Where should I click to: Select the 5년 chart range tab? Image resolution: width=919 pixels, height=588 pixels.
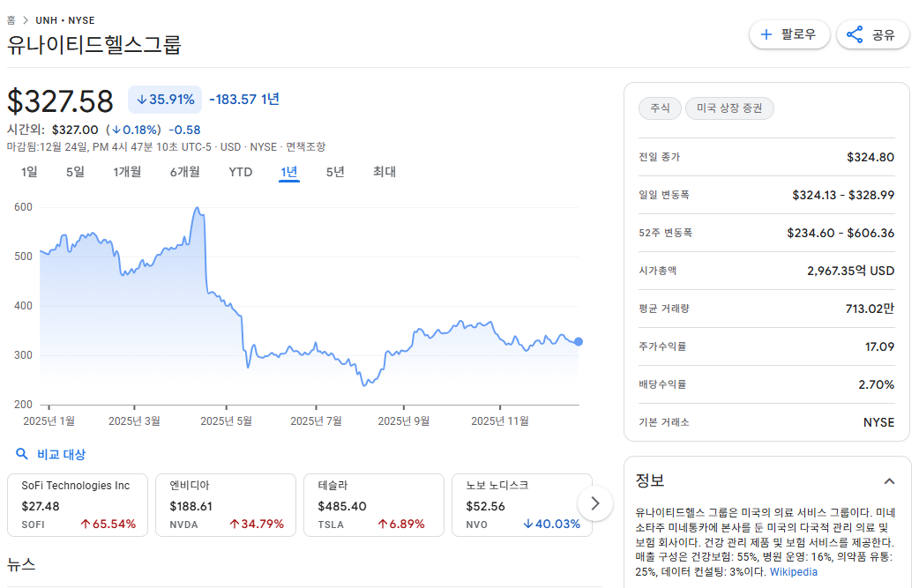[335, 172]
